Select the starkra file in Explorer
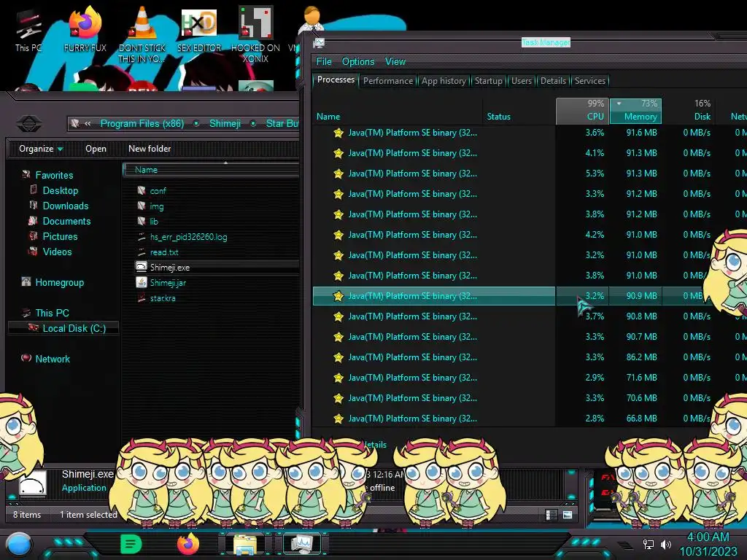This screenshot has width=747, height=560. (163, 298)
